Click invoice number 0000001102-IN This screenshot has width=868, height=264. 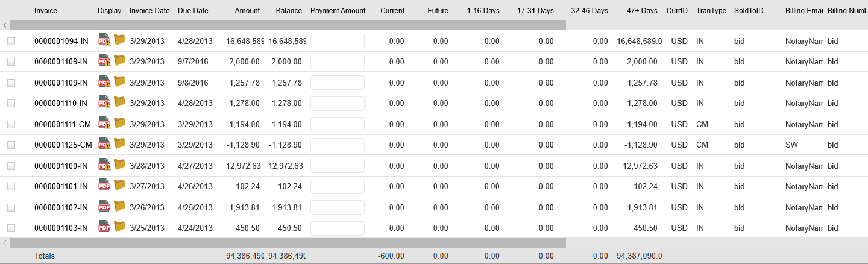pyautogui.click(x=61, y=207)
